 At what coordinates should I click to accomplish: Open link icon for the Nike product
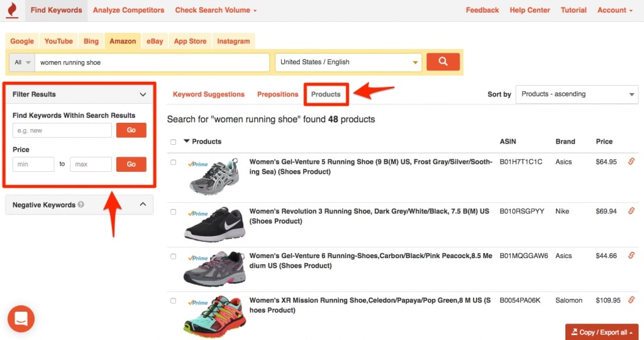coord(631,210)
